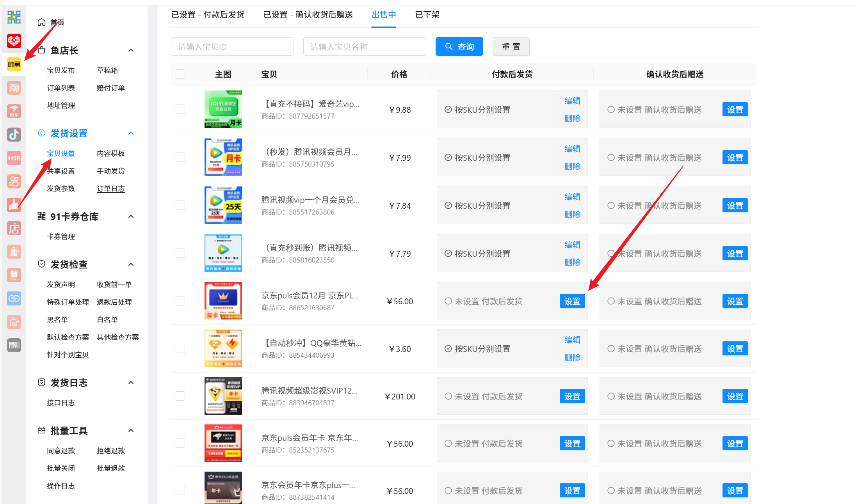The height and width of the screenshot is (504, 856).
Task: Open the Douyin TikTok icon
Action: pyautogui.click(x=14, y=135)
